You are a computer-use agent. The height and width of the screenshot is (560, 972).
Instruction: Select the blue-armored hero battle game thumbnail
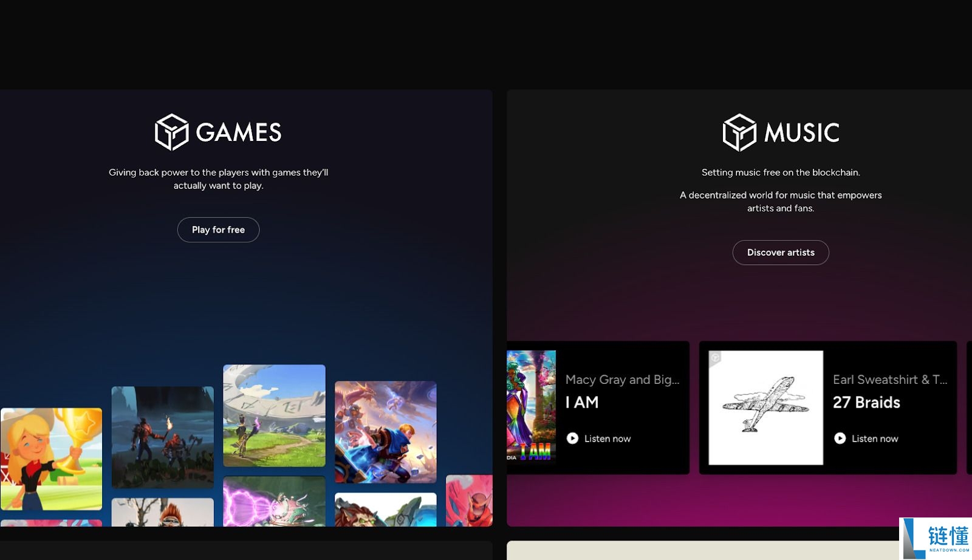[x=386, y=432]
